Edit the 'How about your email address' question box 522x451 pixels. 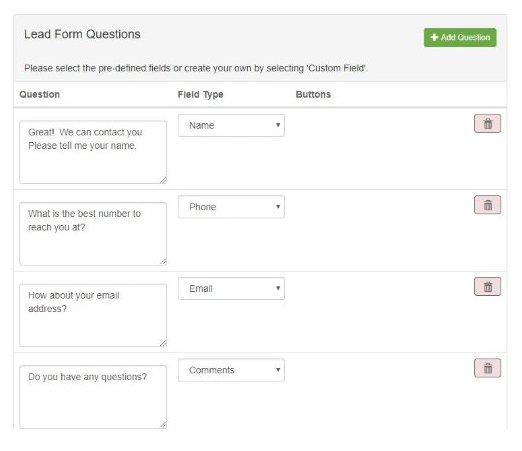pos(93,315)
